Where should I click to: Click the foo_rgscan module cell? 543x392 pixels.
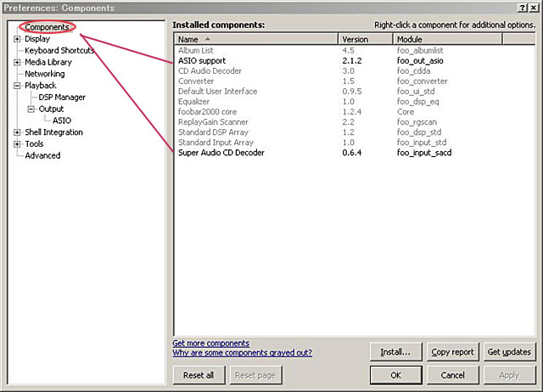point(417,122)
